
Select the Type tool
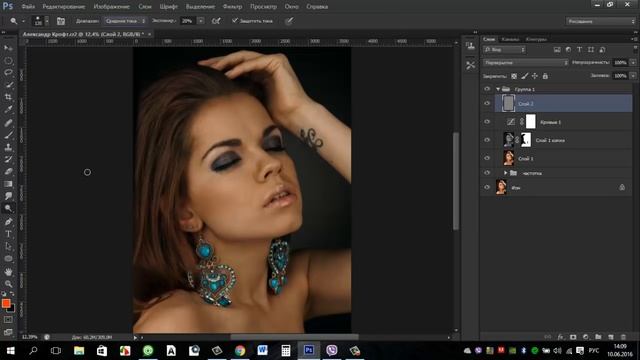[8, 234]
